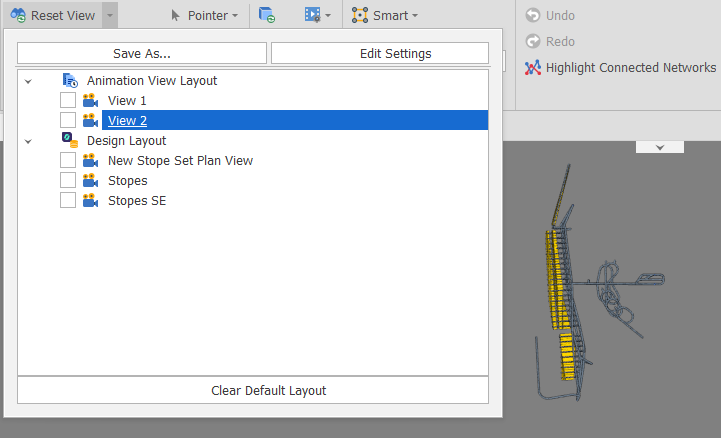
Task: Select the Stopes SE view entry
Action: [x=137, y=201]
